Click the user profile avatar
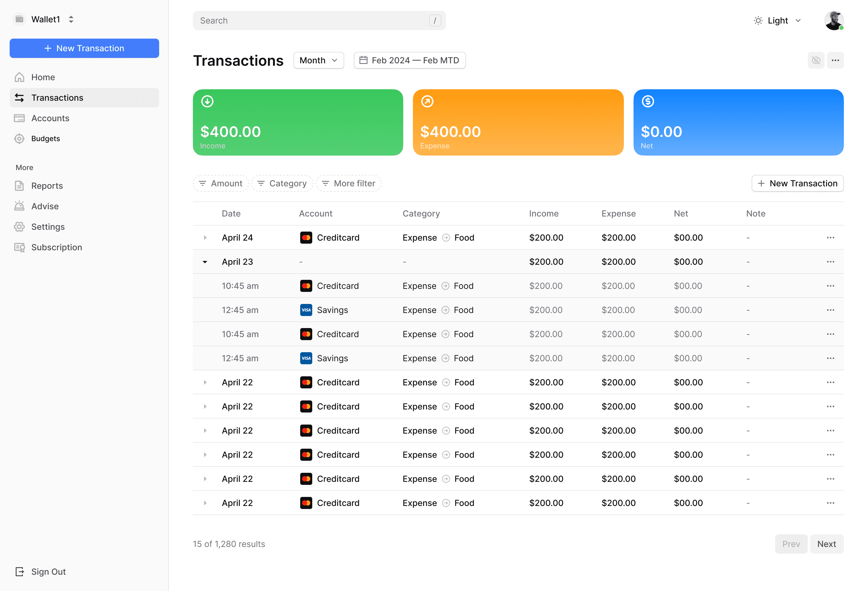This screenshot has width=868, height=591. [x=834, y=21]
